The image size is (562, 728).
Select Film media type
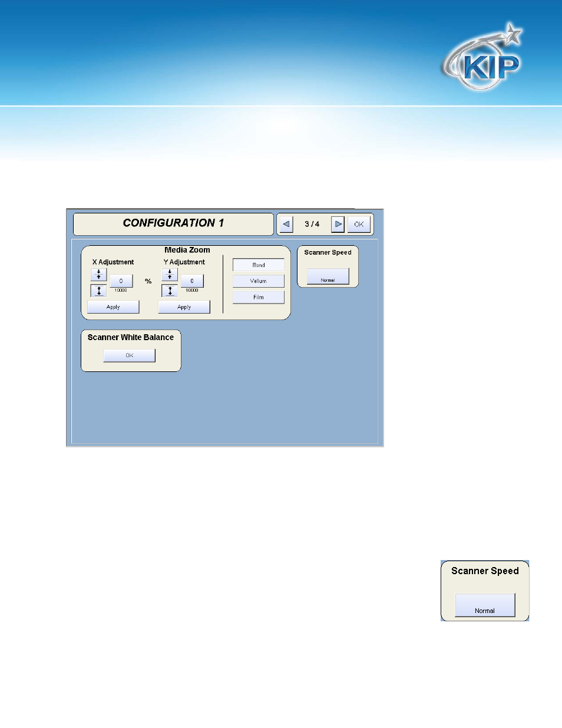pos(259,297)
